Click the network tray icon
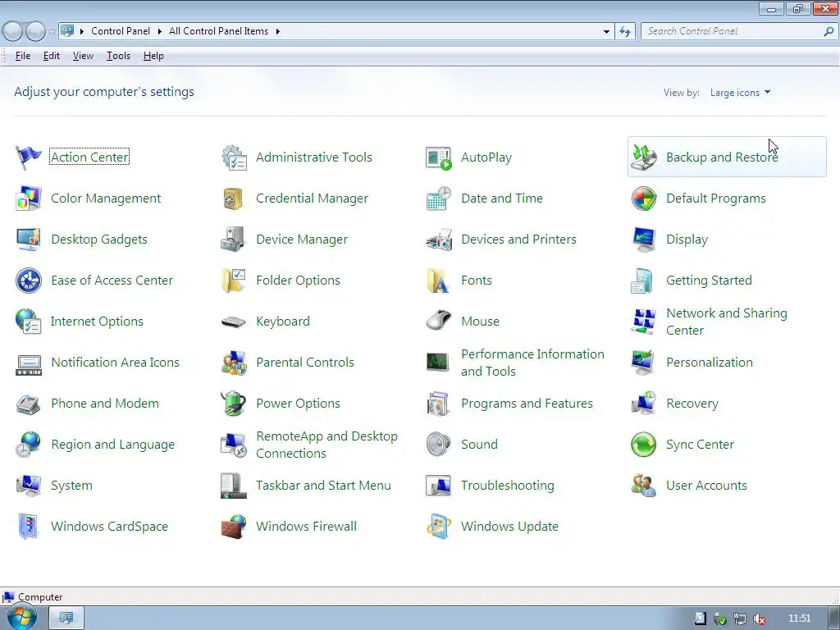Image resolution: width=840 pixels, height=630 pixels. (x=739, y=619)
